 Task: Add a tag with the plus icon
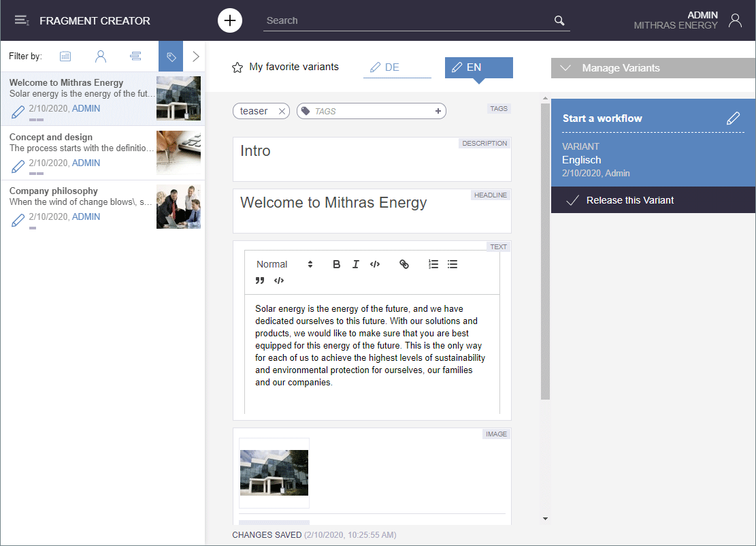[x=438, y=111]
